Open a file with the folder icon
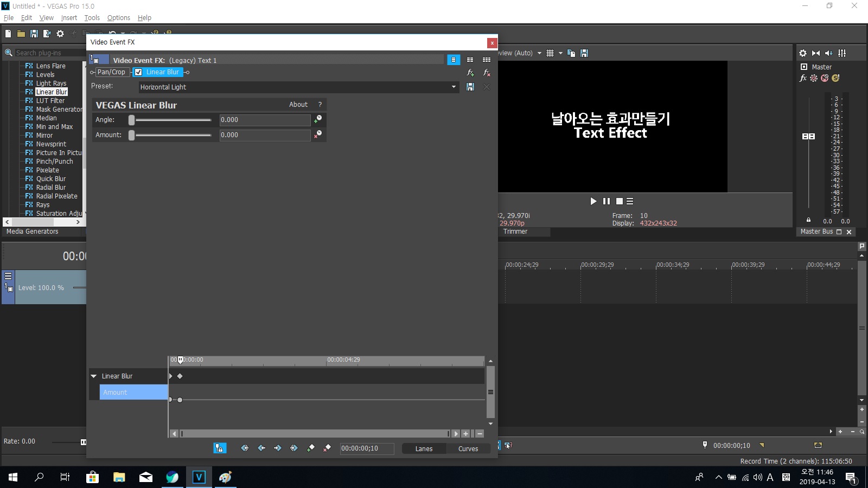 click(x=21, y=34)
